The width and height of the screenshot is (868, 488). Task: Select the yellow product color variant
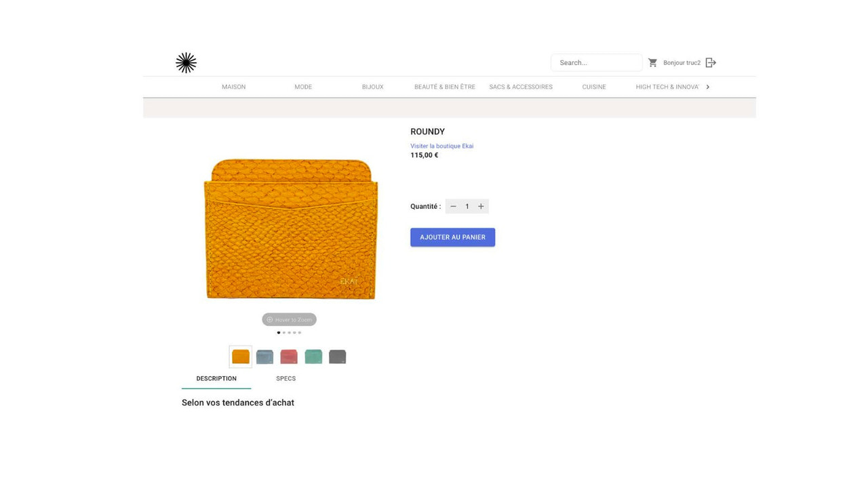coord(240,355)
